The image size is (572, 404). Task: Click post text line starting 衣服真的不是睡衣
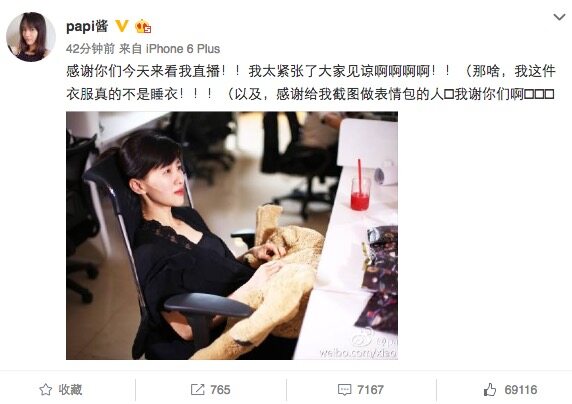pos(310,94)
